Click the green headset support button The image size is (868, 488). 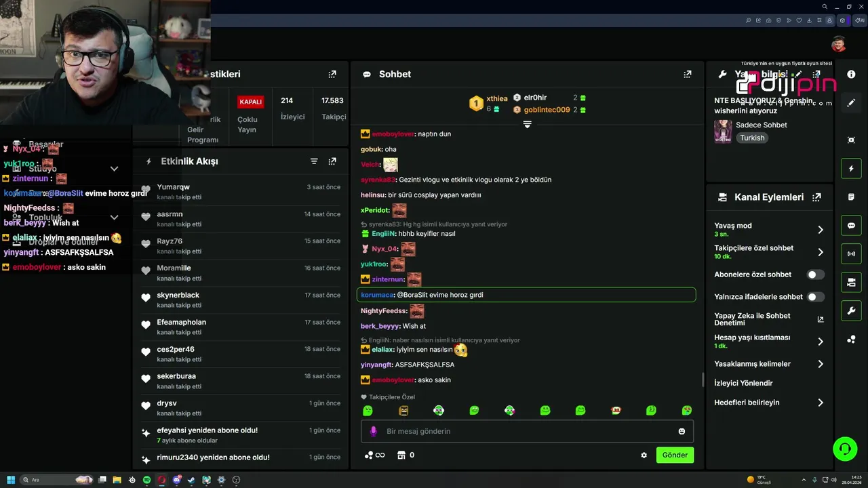pyautogui.click(x=845, y=449)
